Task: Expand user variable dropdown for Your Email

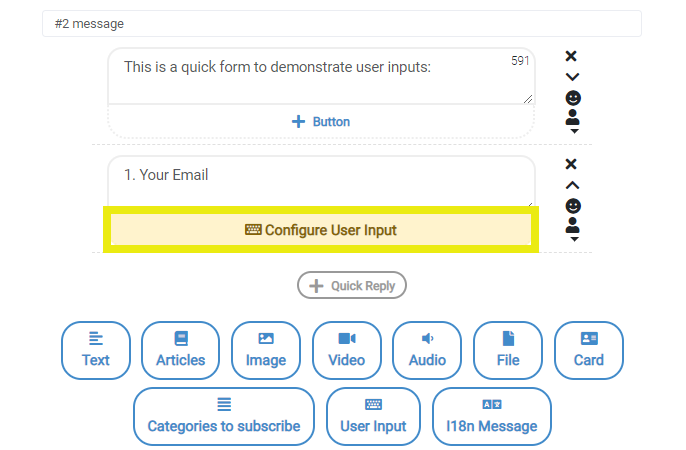Action: pos(573,230)
